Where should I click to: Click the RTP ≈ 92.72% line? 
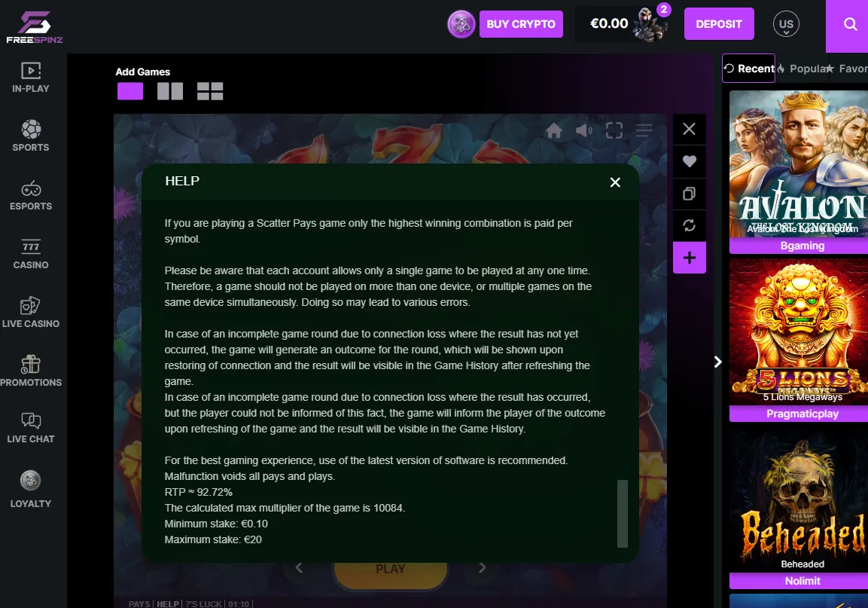click(x=198, y=492)
